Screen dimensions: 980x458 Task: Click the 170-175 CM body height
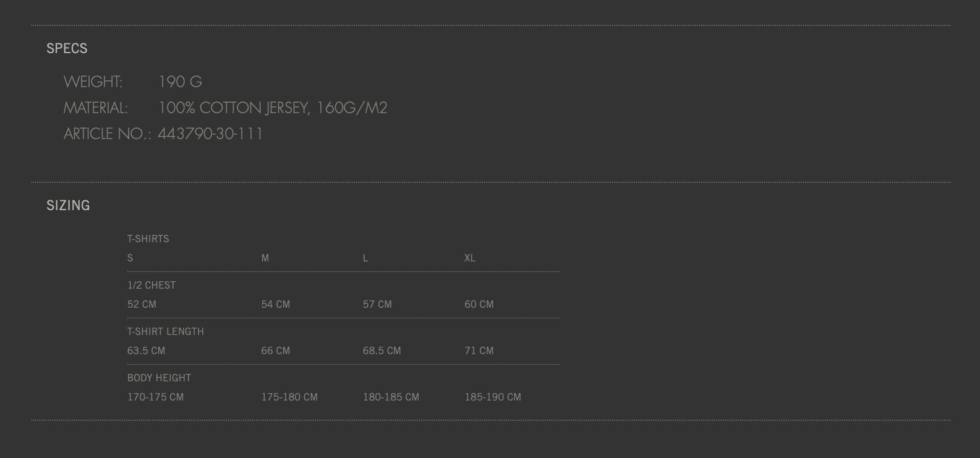coord(155,397)
